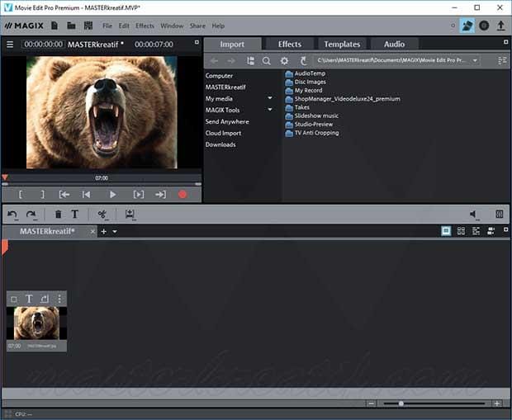This screenshot has height=420, width=512.
Task: Select Cloud Import in the sidebar
Action: click(x=223, y=133)
